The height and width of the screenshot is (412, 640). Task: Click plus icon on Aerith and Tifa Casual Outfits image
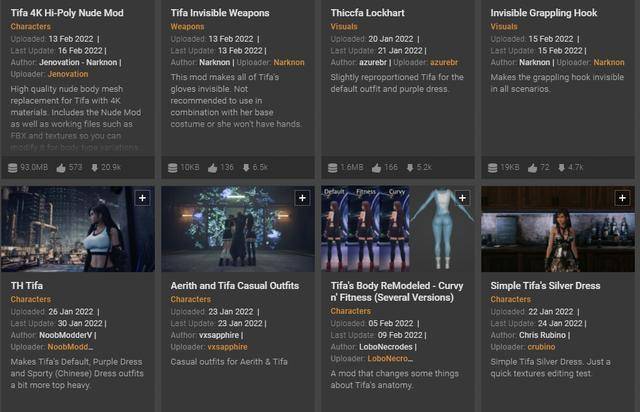point(302,198)
